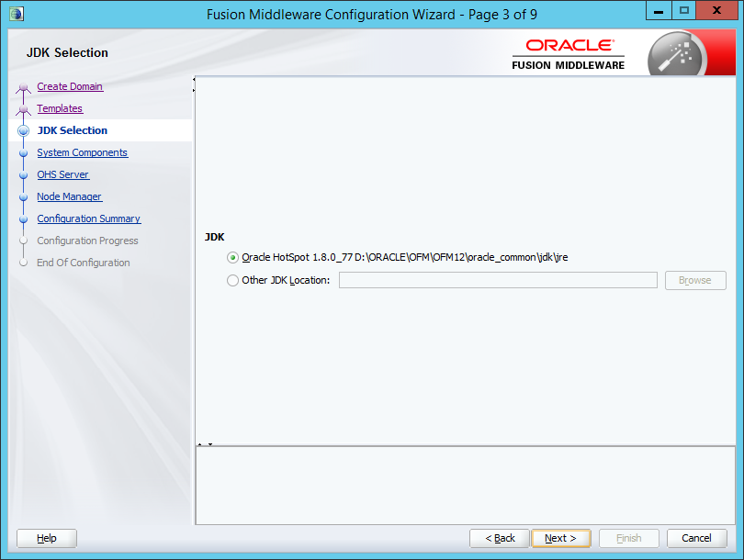Click the Templates step bullet icon
Screen dimensions: 744x560
(24, 110)
